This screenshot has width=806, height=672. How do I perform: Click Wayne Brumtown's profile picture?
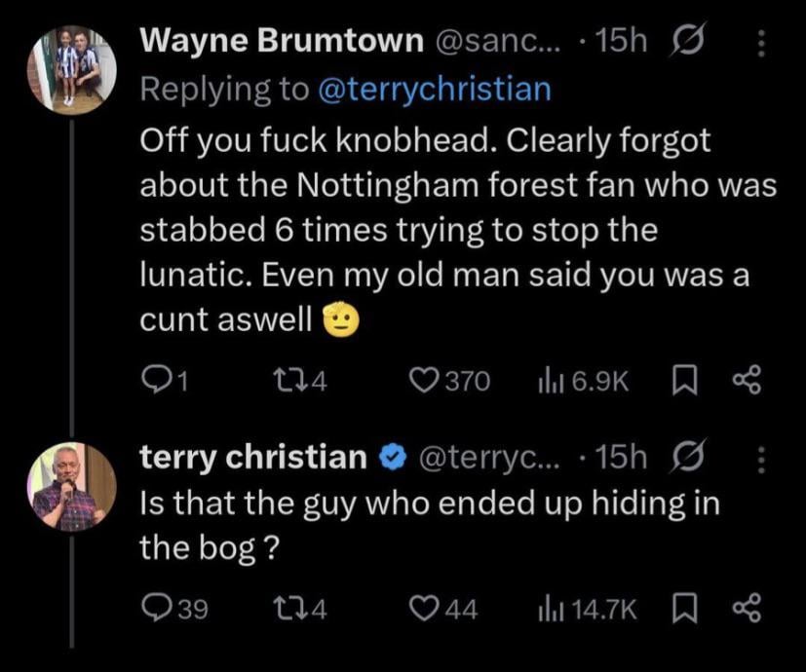[x=73, y=70]
